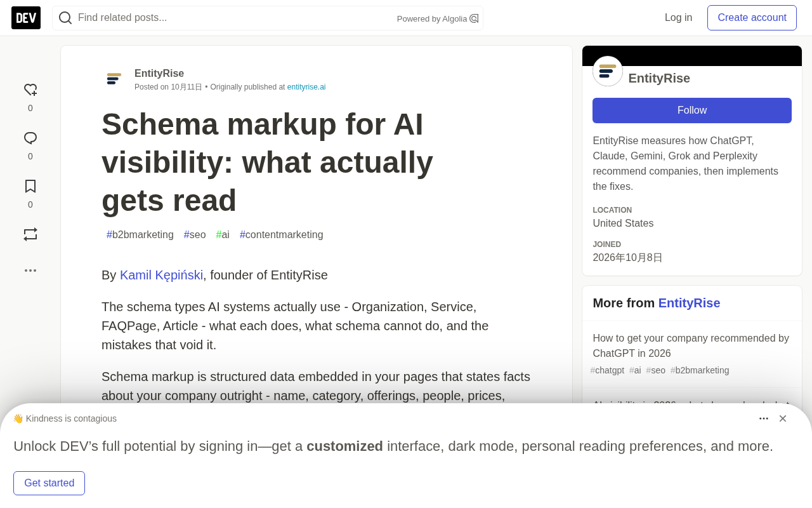Click 'United States' location text
812x508 pixels.
[x=623, y=224]
